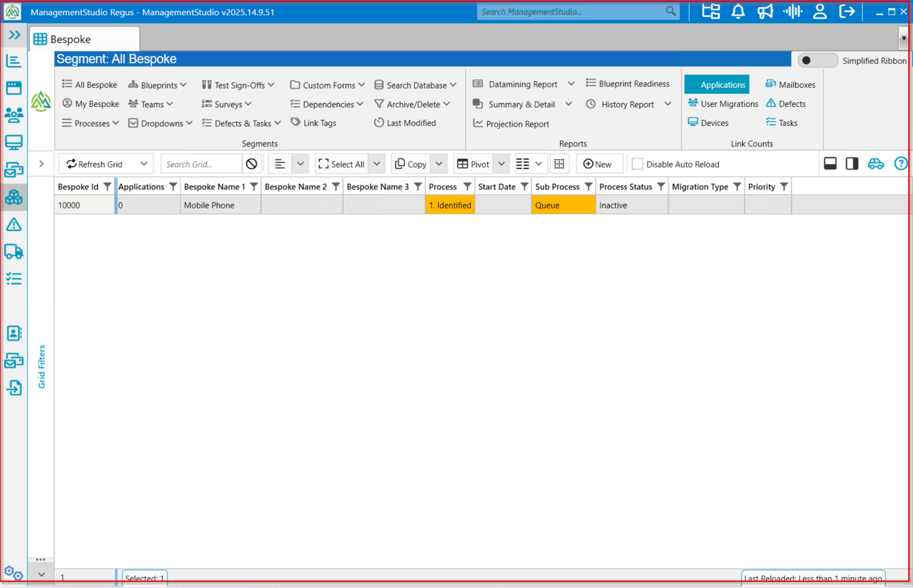
Task: Open the tab list dropdown at tab bar end
Action: [x=904, y=39]
